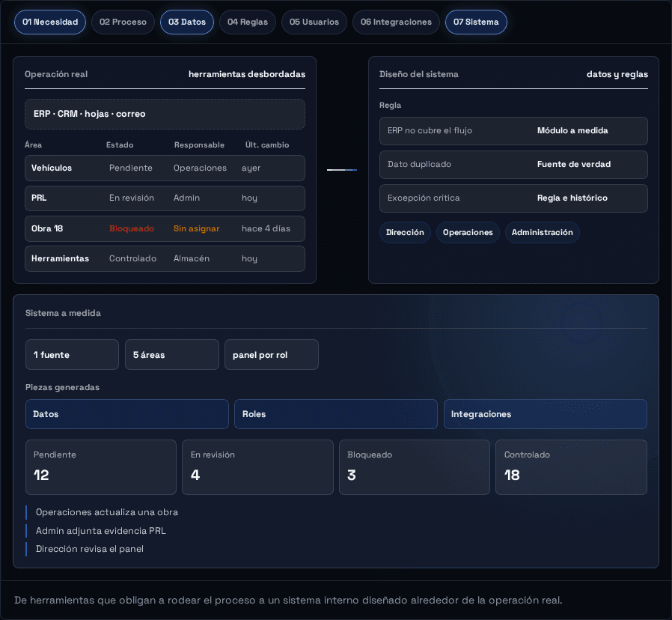672x620 pixels.
Task: Select the 'Dato duplicado' rule row
Action: (x=513, y=165)
